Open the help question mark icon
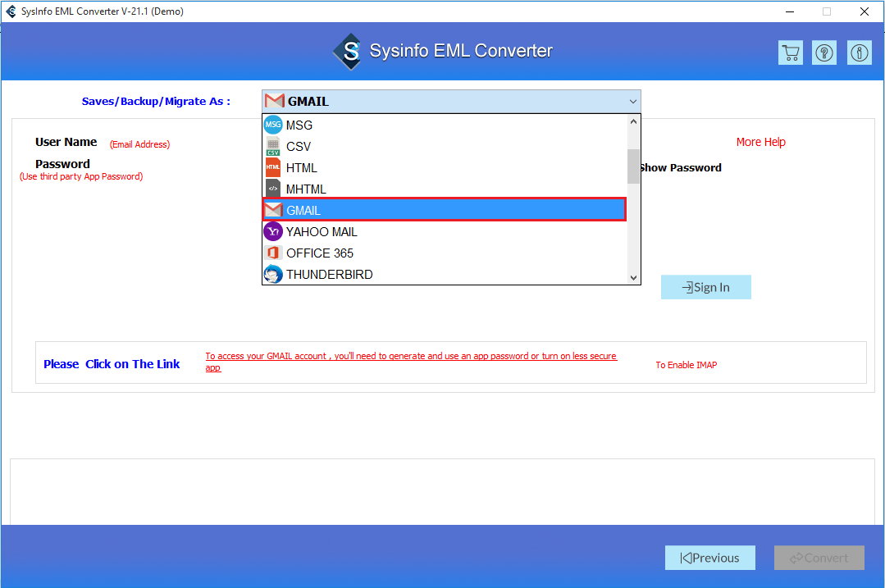The image size is (885, 588). click(x=824, y=53)
